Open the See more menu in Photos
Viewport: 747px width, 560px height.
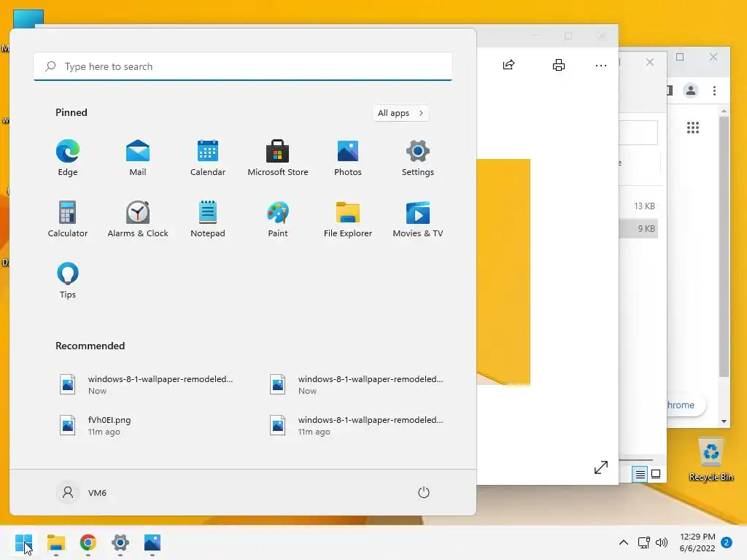point(601,65)
